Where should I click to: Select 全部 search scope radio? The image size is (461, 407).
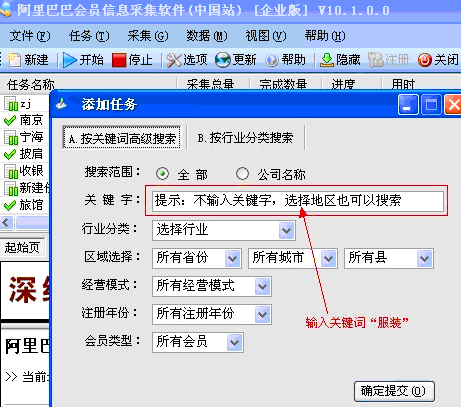162,174
